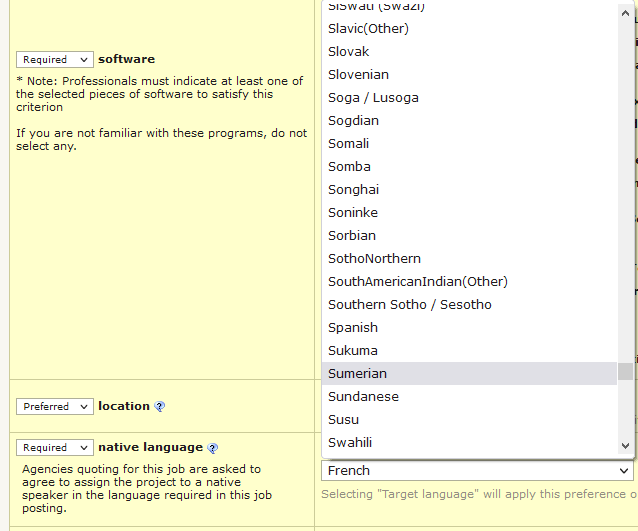Click the location help question icon
This screenshot has height=531, width=638.
point(160,406)
